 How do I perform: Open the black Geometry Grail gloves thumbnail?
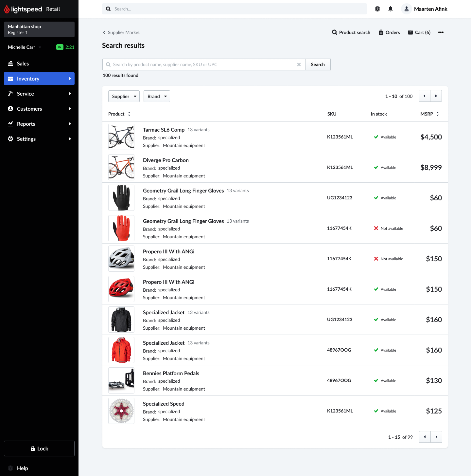pyautogui.click(x=121, y=198)
